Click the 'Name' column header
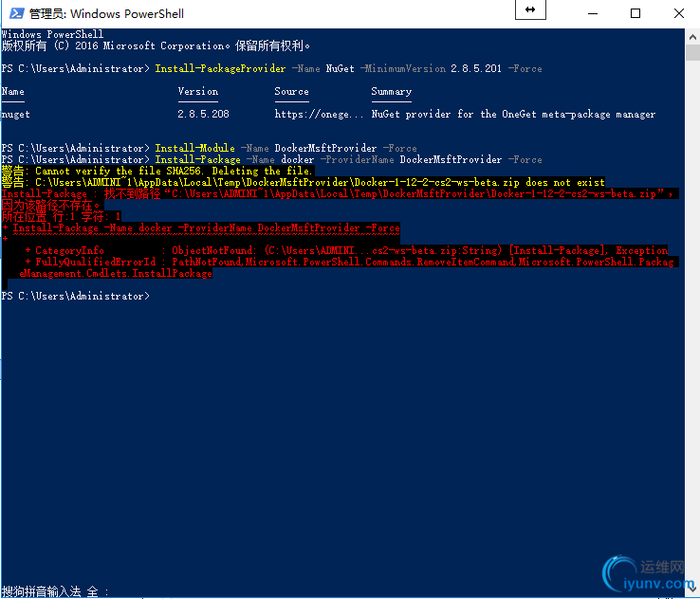Image resolution: width=700 pixels, height=599 pixels. (13, 91)
